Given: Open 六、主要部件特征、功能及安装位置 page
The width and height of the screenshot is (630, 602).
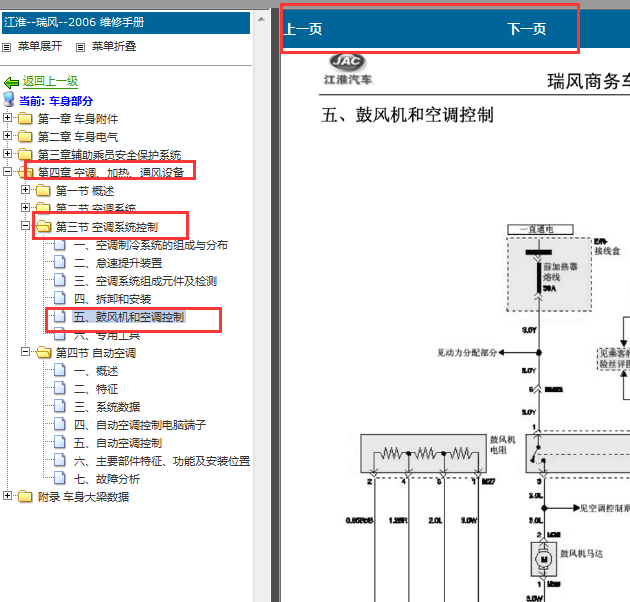Looking at the screenshot, I should (x=162, y=461).
